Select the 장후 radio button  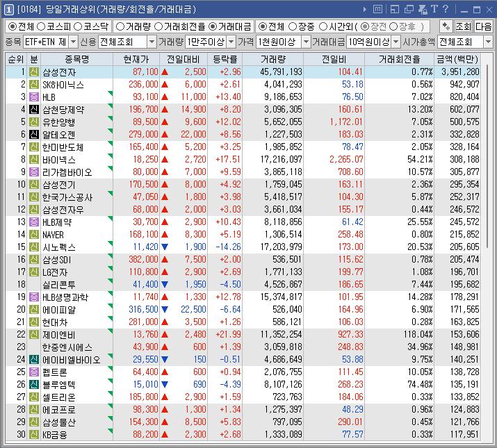(393, 26)
